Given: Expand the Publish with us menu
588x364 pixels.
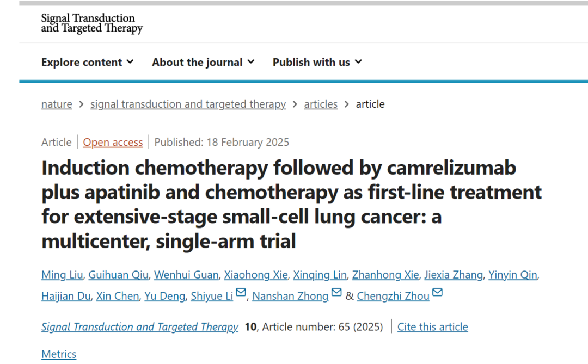Looking at the screenshot, I should tap(317, 62).
